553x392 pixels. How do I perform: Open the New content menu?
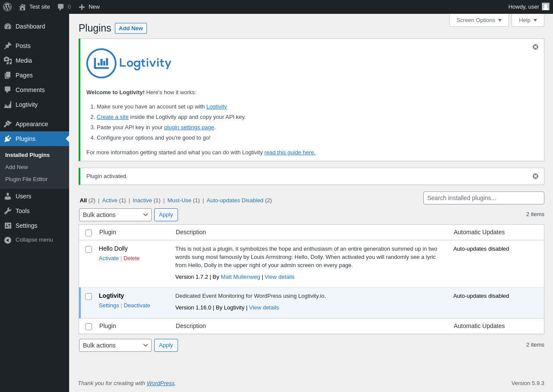[x=89, y=7]
